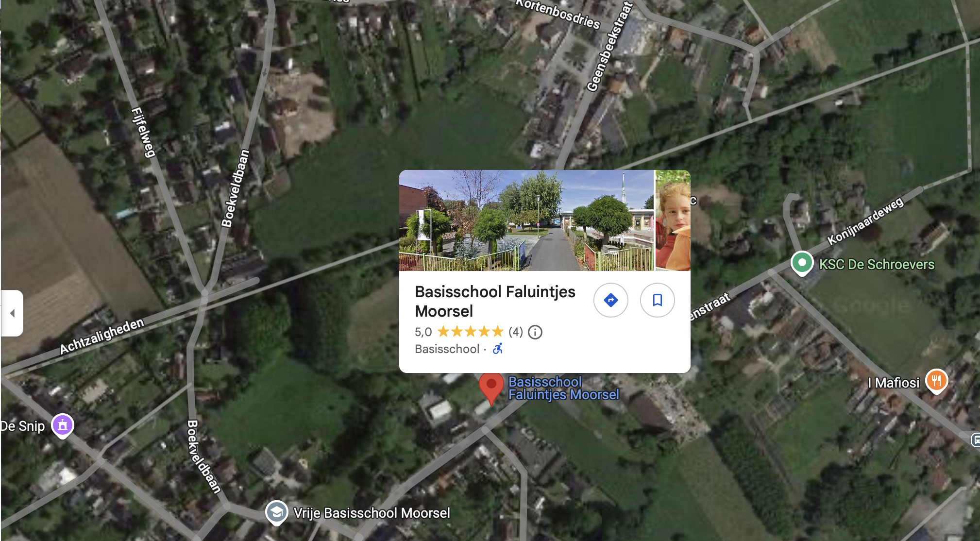Open the (4) reviews count
980x541 pixels.
click(516, 332)
